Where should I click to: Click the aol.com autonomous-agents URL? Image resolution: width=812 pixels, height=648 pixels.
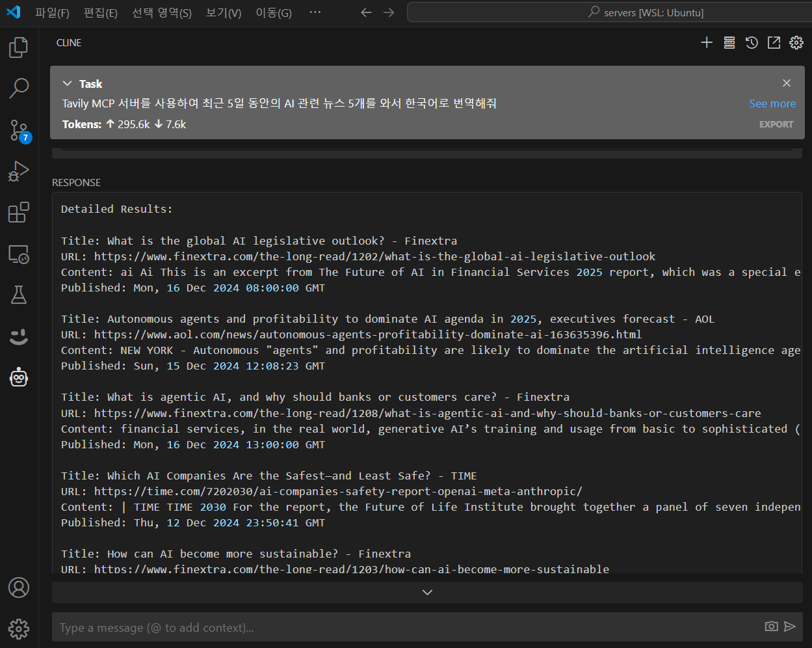[x=368, y=334]
